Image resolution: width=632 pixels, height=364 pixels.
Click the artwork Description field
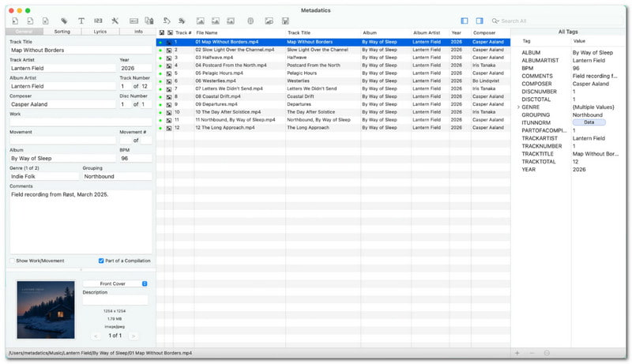point(115,300)
